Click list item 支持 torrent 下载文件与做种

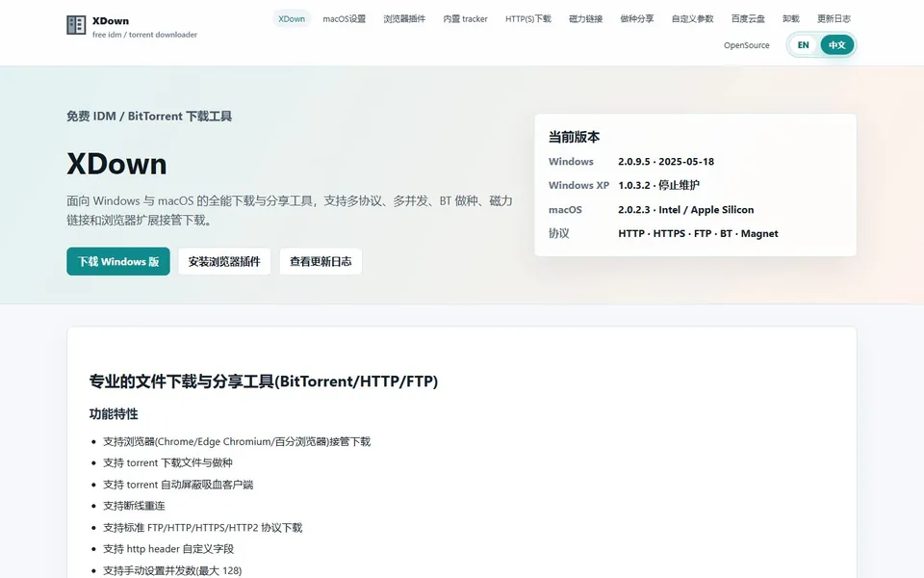point(167,463)
